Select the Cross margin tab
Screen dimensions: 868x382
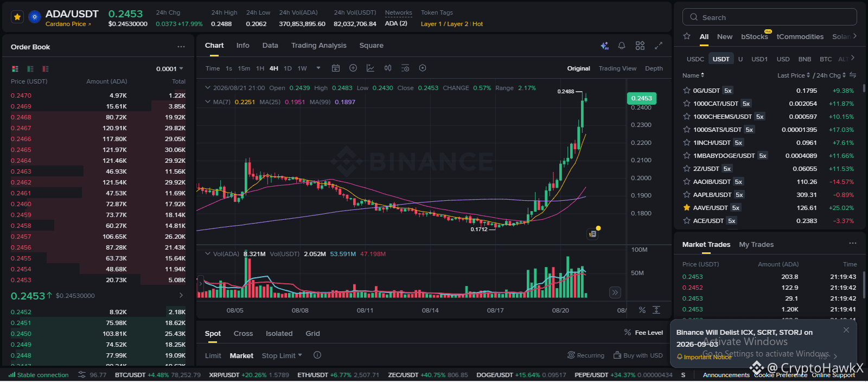(x=243, y=334)
